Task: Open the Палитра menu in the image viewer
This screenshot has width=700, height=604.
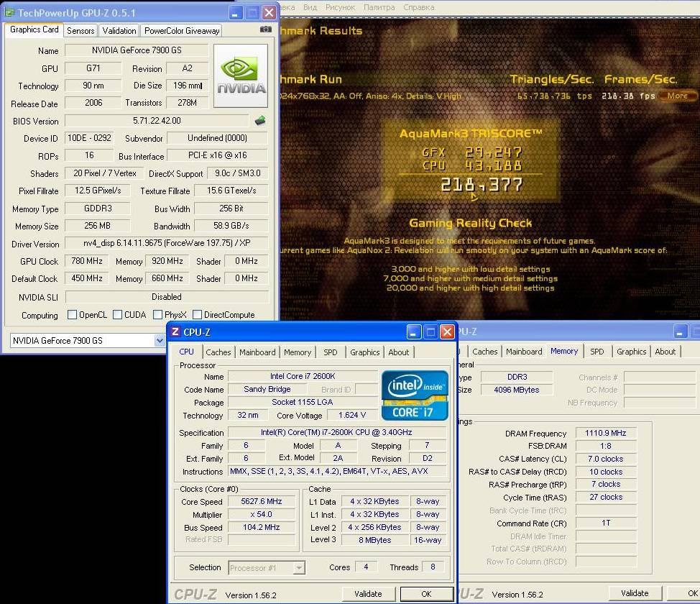Action: click(x=379, y=7)
